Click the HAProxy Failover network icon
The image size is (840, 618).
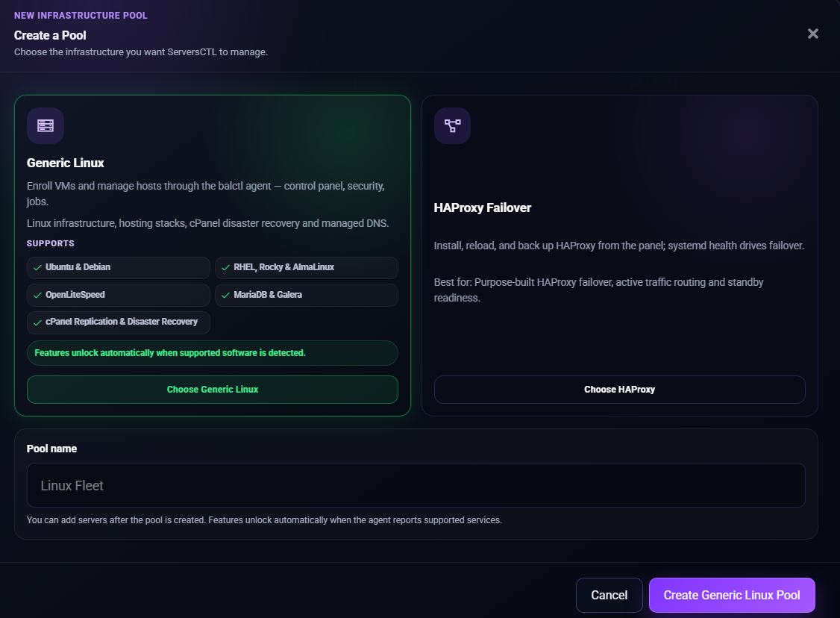[452, 125]
